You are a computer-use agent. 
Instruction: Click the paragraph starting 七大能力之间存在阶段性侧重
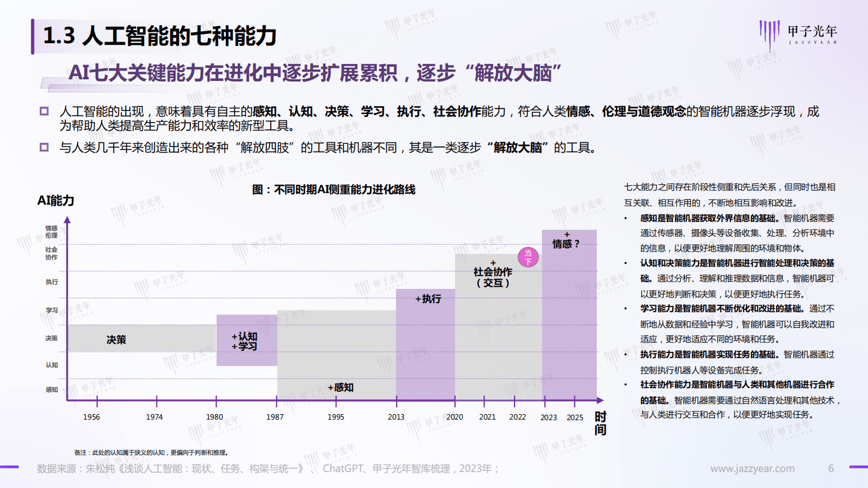coord(730,195)
